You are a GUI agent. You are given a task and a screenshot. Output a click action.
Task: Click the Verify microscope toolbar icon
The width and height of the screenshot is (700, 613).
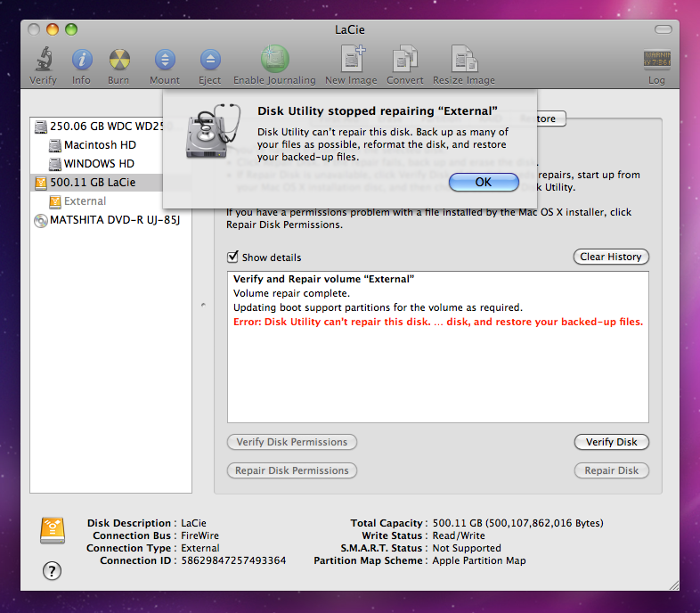coord(44,59)
